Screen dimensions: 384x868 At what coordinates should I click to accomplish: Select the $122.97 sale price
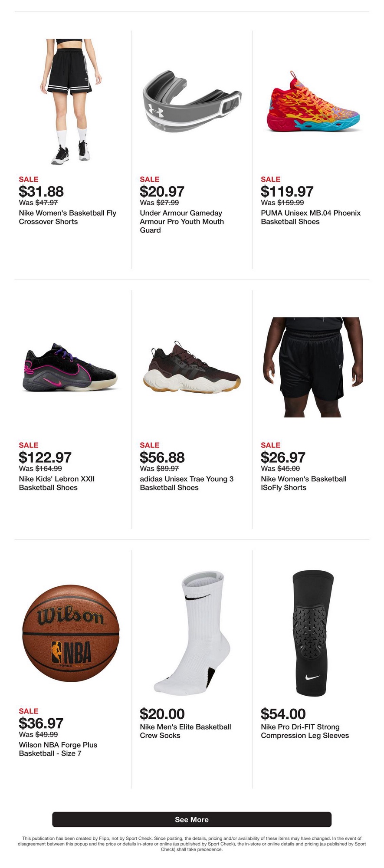(45, 457)
